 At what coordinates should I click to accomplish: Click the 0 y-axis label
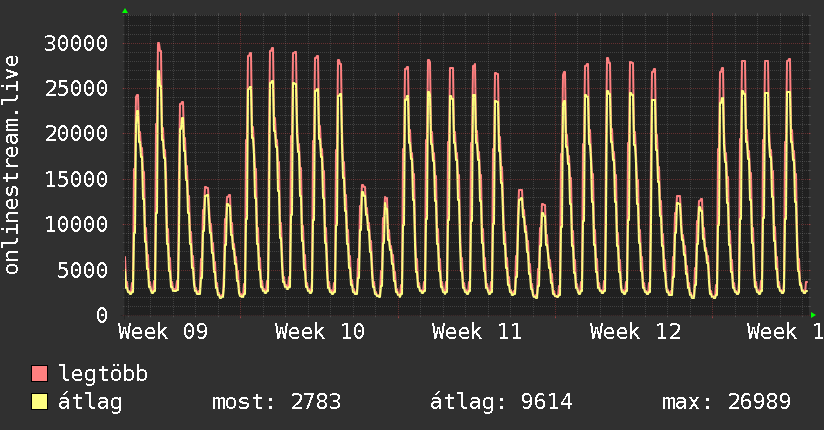point(102,315)
